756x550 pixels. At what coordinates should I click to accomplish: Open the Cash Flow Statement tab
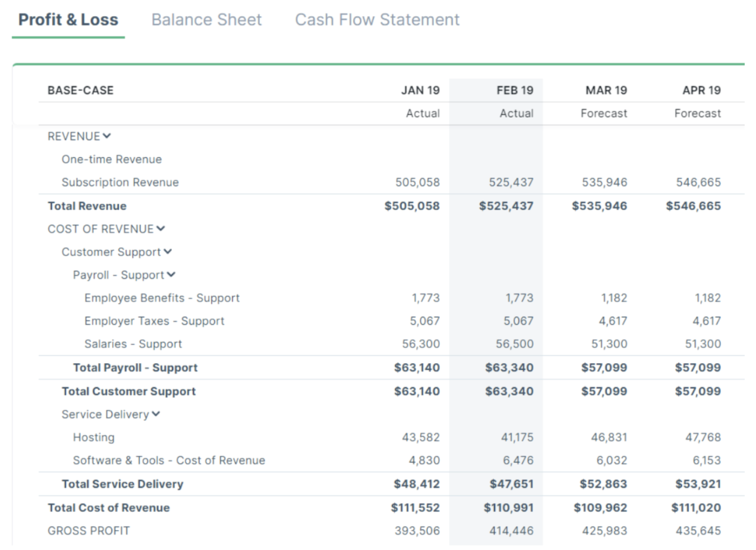[x=377, y=19]
